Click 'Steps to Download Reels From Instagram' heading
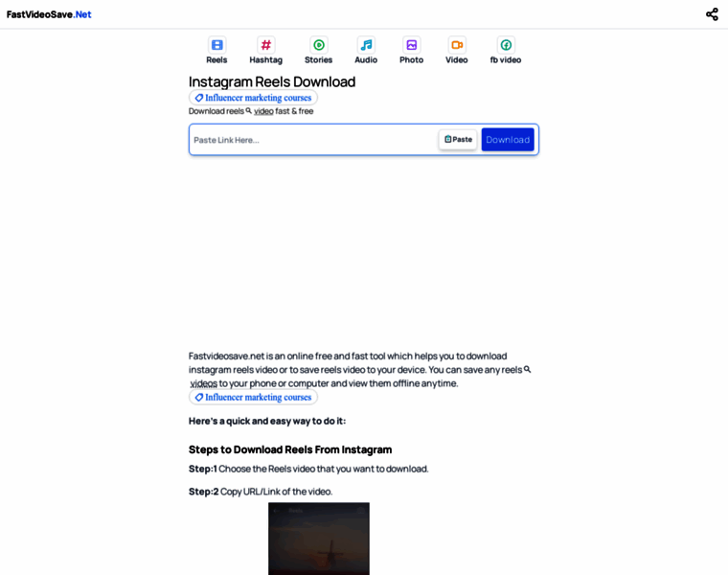Image resolution: width=728 pixels, height=575 pixels. coord(290,449)
